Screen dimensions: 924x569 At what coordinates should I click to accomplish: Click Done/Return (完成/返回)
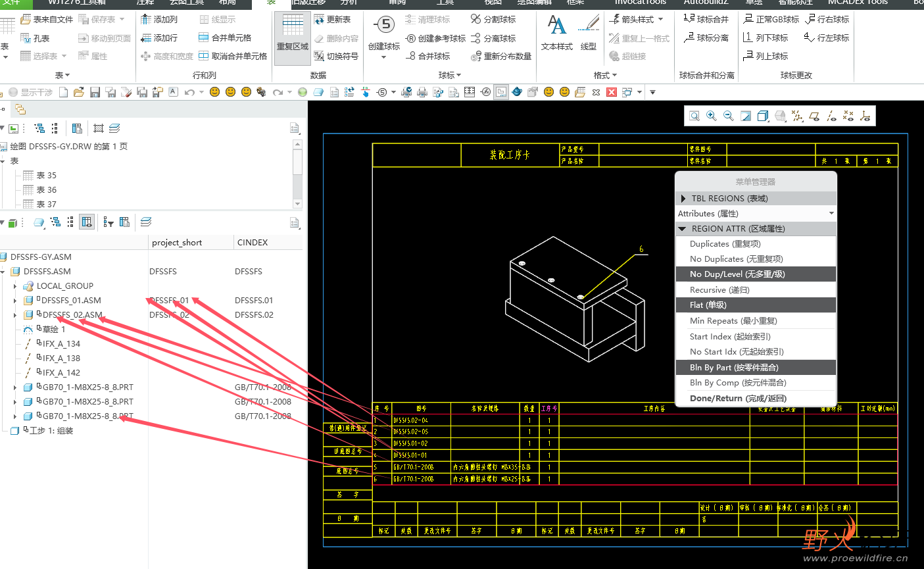coord(738,399)
